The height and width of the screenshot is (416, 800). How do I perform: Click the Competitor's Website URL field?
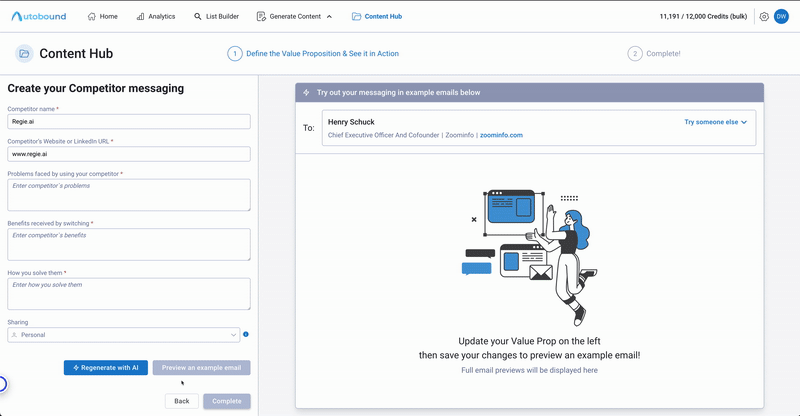[x=129, y=154]
